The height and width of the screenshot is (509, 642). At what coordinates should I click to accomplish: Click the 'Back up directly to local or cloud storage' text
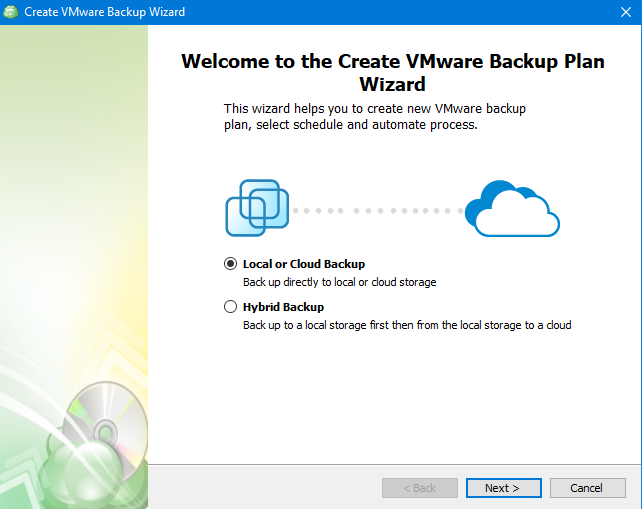click(x=339, y=282)
